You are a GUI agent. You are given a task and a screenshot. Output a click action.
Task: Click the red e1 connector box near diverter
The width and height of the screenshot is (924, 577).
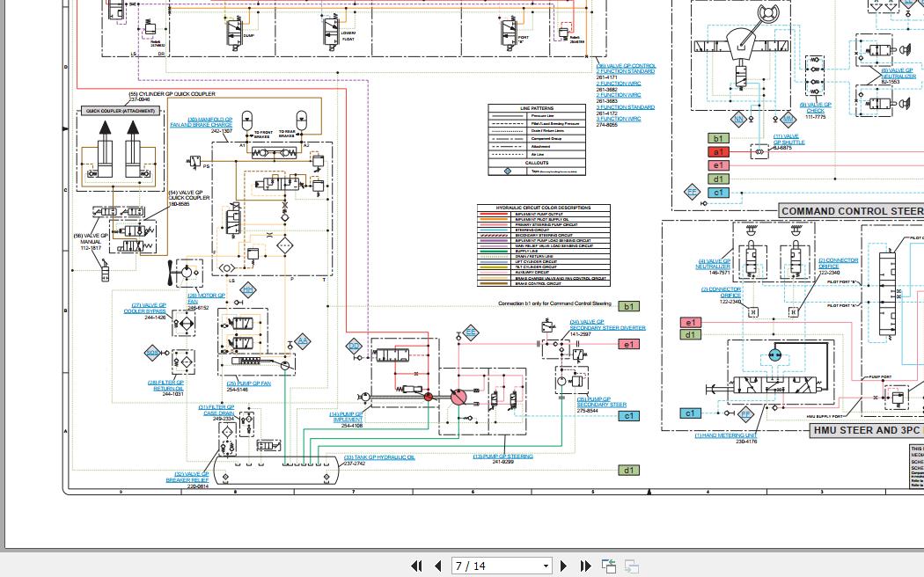pyautogui.click(x=628, y=344)
